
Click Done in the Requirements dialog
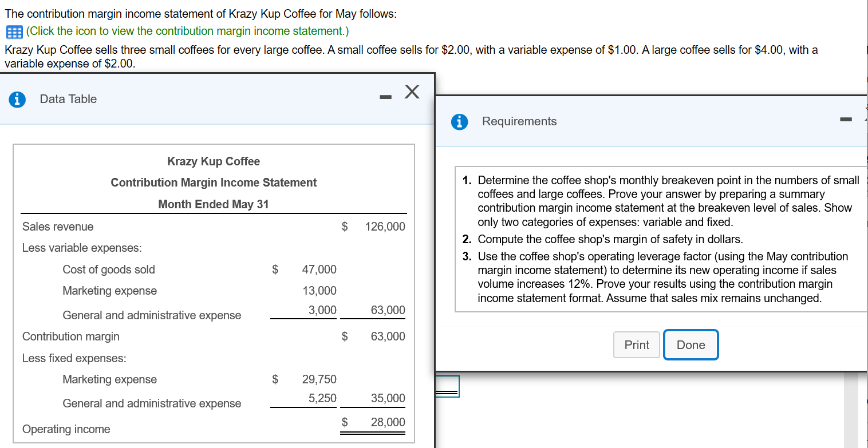click(691, 345)
